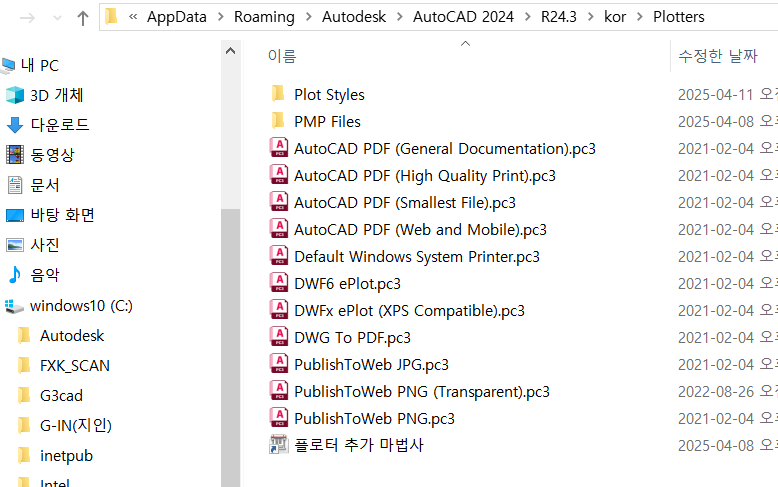Viewport: 778px width, 487px height.
Task: Expand chevron after AppData in the address bar
Action: point(220,17)
